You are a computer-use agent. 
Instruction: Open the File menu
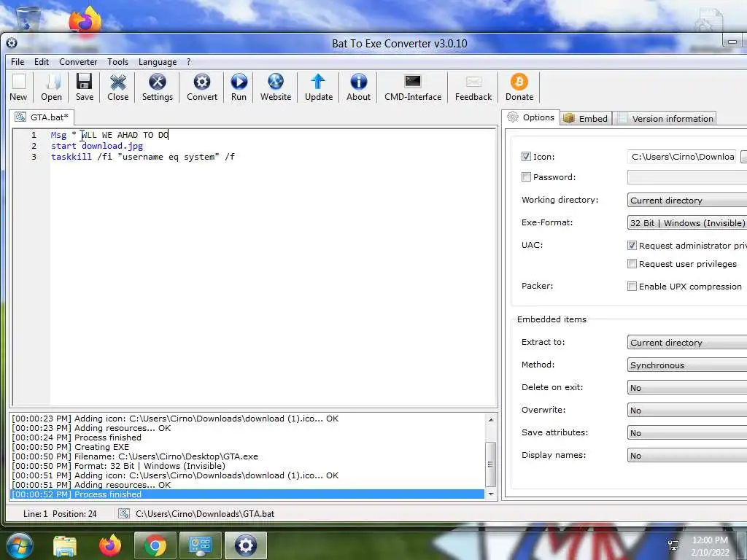point(18,62)
